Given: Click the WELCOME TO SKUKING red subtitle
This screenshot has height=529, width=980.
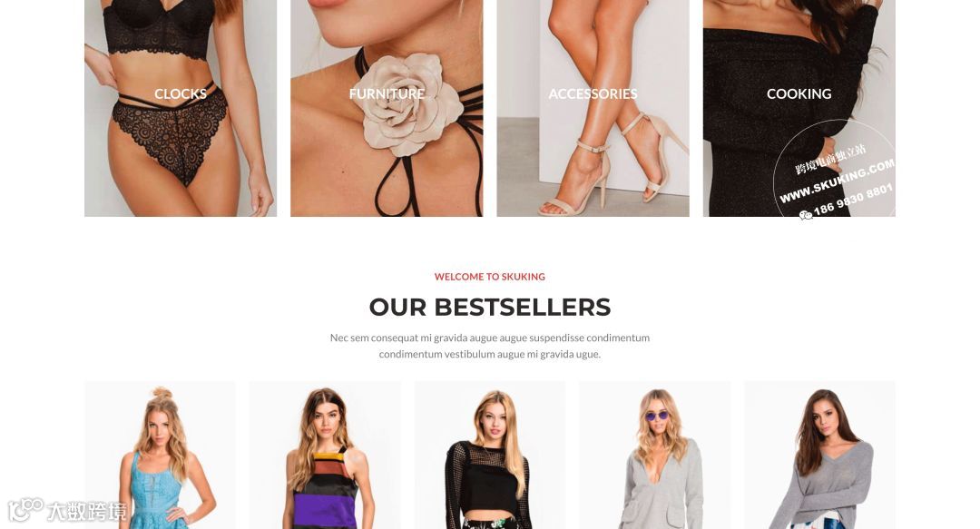Looking at the screenshot, I should [490, 277].
